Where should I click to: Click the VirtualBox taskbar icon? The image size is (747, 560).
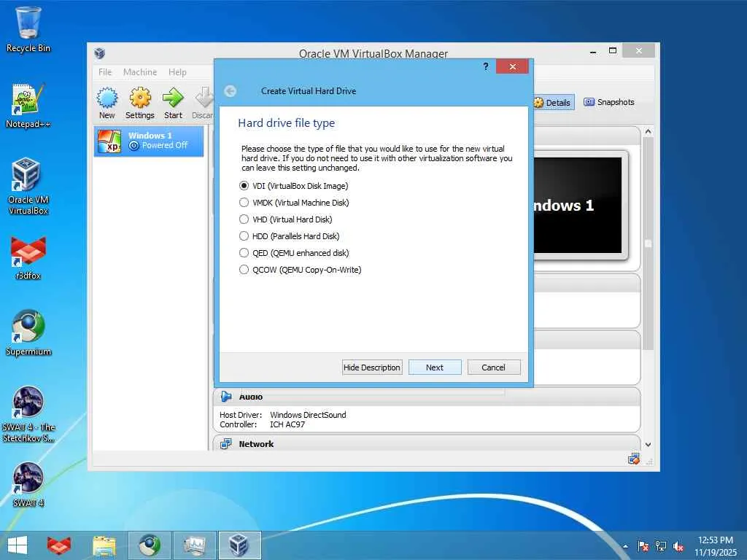click(239, 545)
